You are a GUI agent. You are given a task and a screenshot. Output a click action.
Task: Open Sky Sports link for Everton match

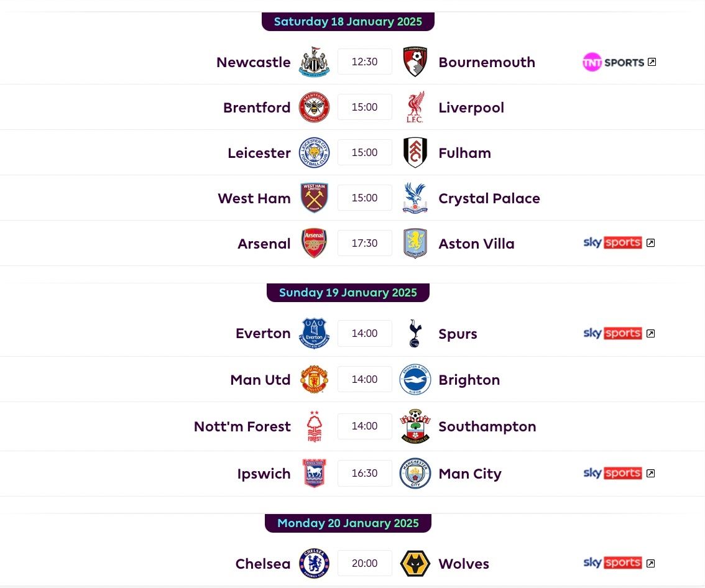[619, 334]
